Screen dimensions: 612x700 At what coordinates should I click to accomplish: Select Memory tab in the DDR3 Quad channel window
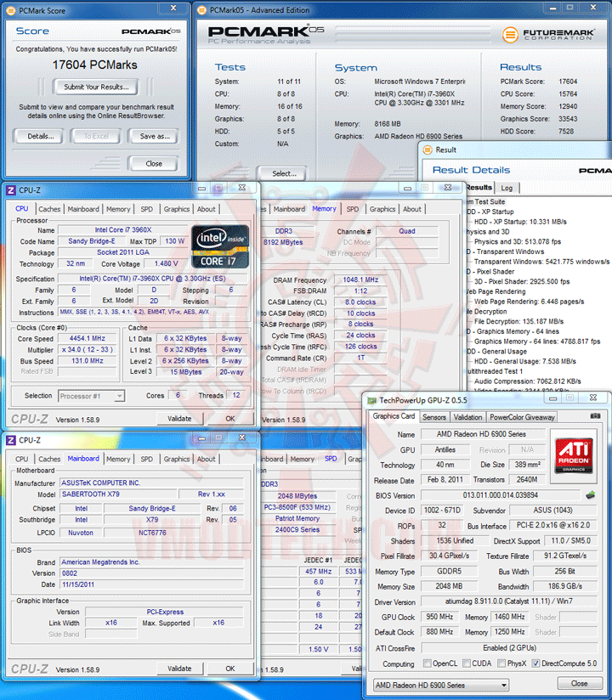pos(324,208)
